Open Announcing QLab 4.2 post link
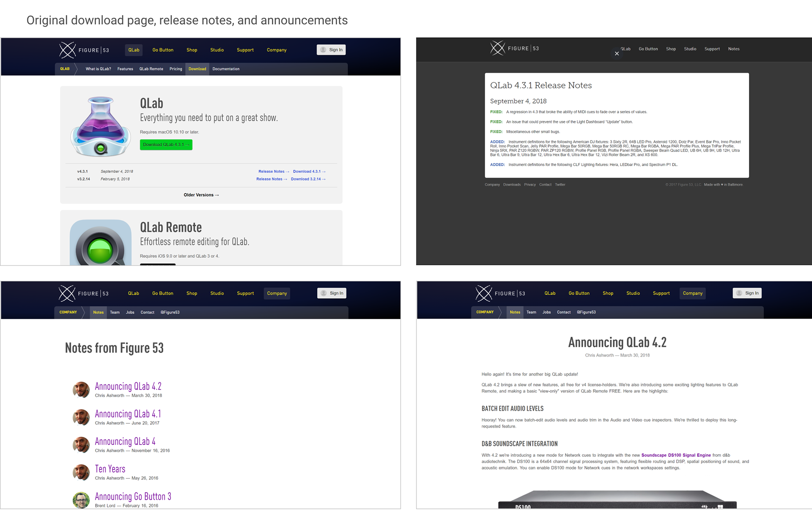 coord(128,386)
